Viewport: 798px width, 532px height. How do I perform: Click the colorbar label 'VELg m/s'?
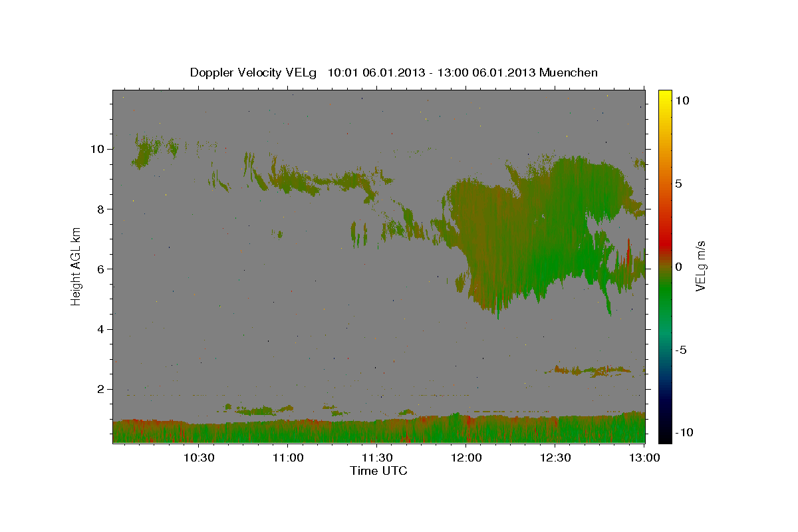[x=700, y=266]
